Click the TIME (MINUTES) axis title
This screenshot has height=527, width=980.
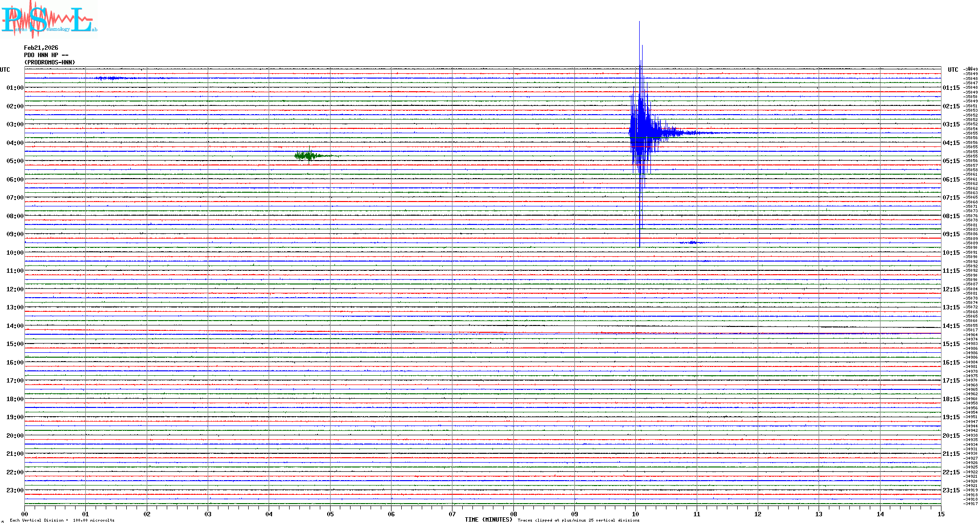(488, 520)
